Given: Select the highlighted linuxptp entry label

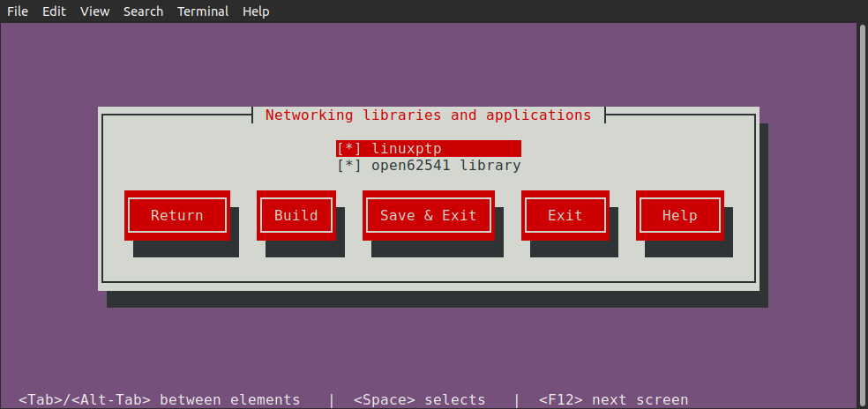Looking at the screenshot, I should click(x=407, y=148).
